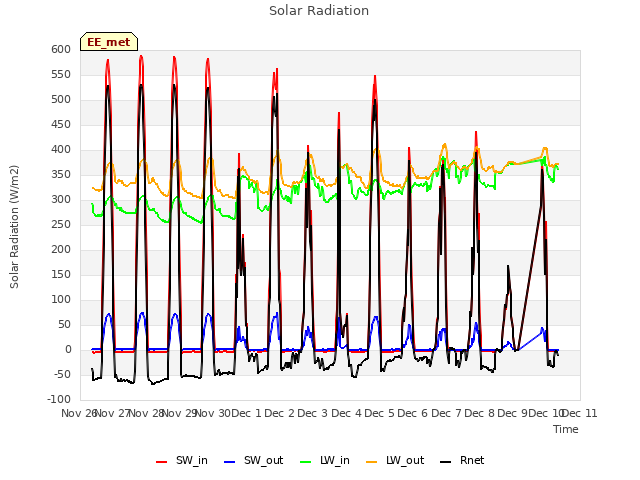This screenshot has height=480, width=640.
Task: Click the Nov 26 x-axis date label
Action: coord(78,413)
